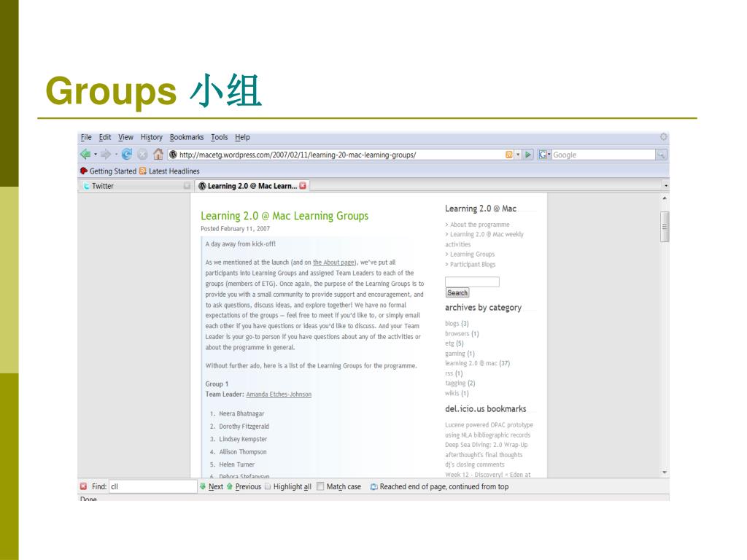Go back using the Back arrow button
Screen dimensions: 747x560
[x=85, y=155]
